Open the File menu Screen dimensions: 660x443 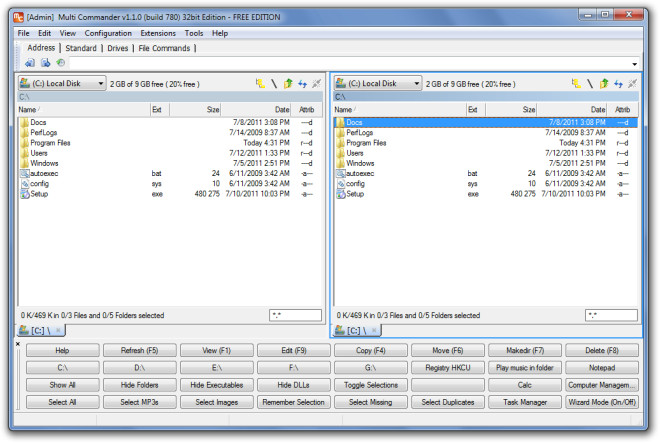(x=24, y=33)
